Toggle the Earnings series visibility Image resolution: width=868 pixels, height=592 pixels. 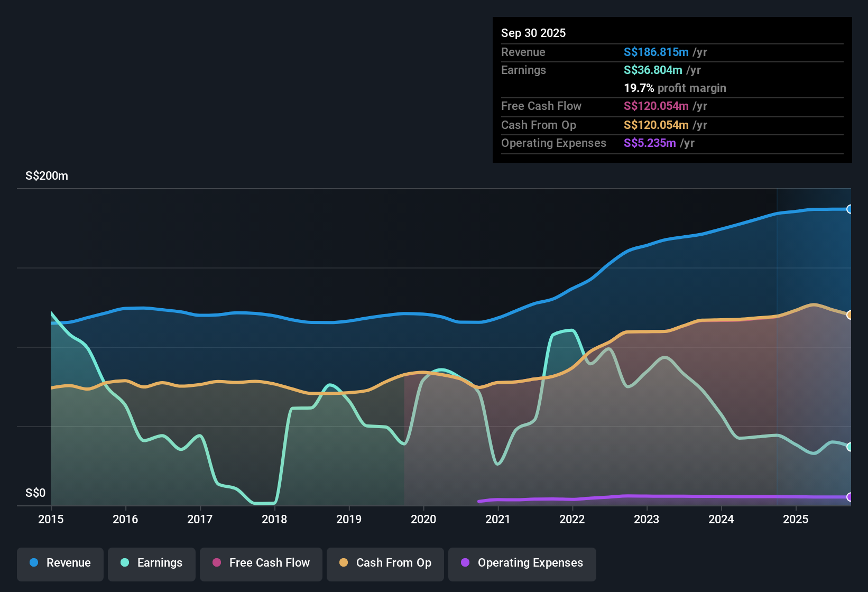pos(152,563)
